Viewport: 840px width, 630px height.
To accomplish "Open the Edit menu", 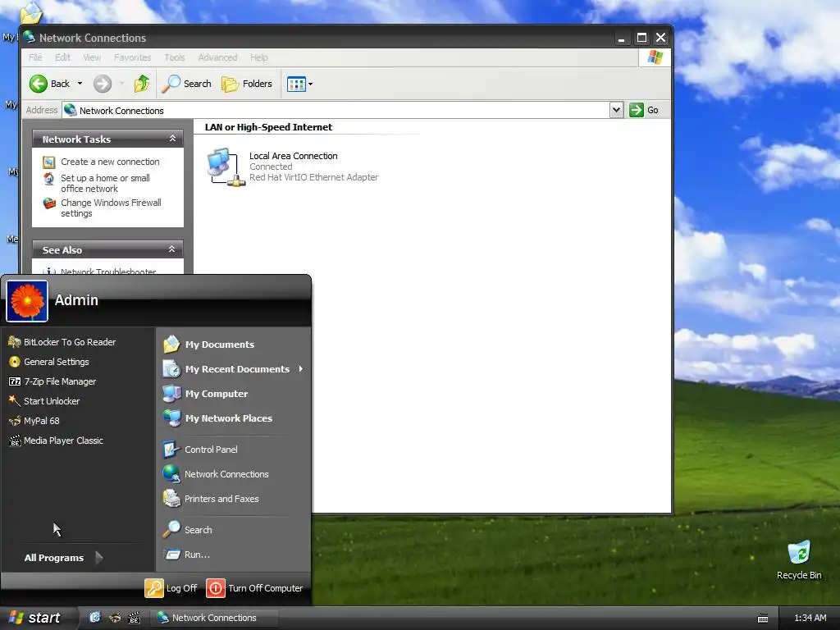I will pyautogui.click(x=62, y=57).
